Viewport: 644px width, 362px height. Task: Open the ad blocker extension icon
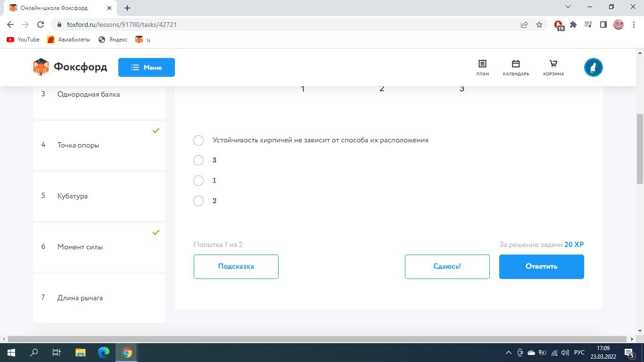click(559, 25)
